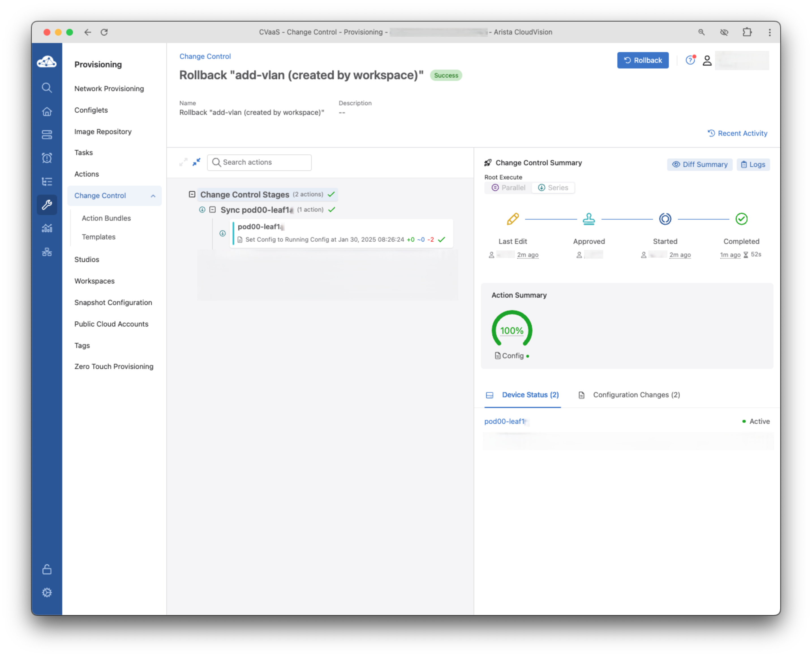Viewport: 812px width, 657px height.
Task: Open the Devices sidebar icon
Action: click(x=46, y=135)
